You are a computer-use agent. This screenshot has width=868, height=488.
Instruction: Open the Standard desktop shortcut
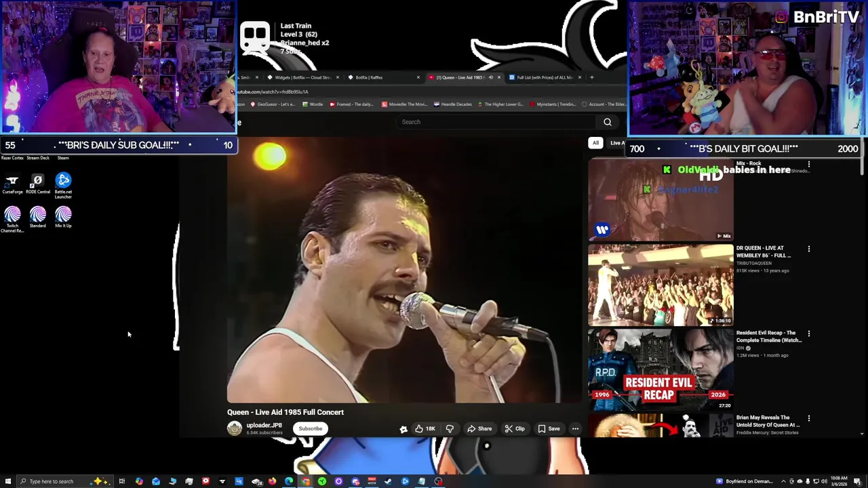pos(38,218)
